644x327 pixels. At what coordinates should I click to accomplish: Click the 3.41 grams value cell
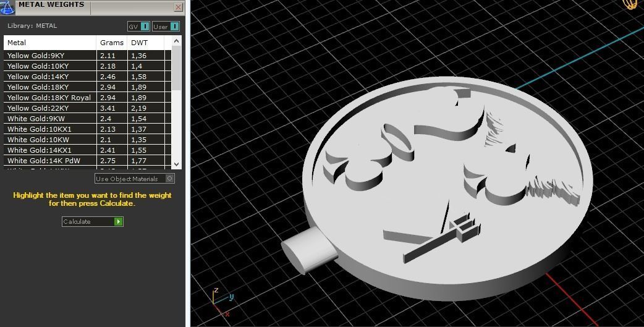point(112,108)
